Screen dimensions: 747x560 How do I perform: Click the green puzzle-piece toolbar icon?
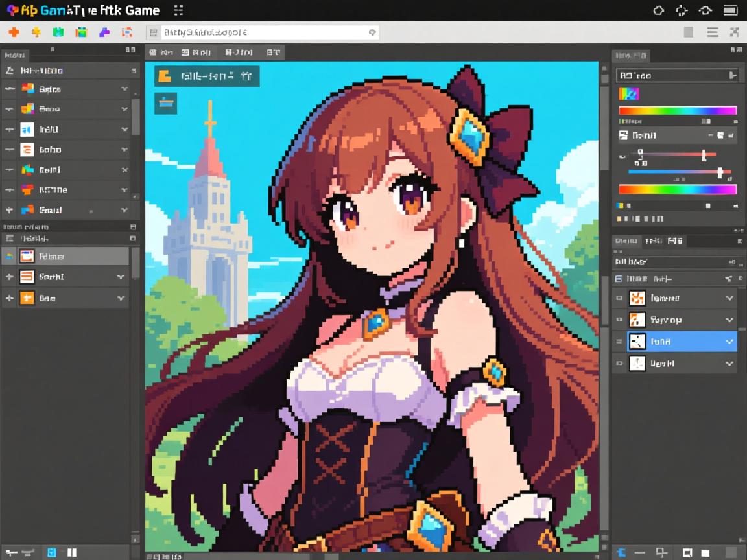(x=58, y=31)
